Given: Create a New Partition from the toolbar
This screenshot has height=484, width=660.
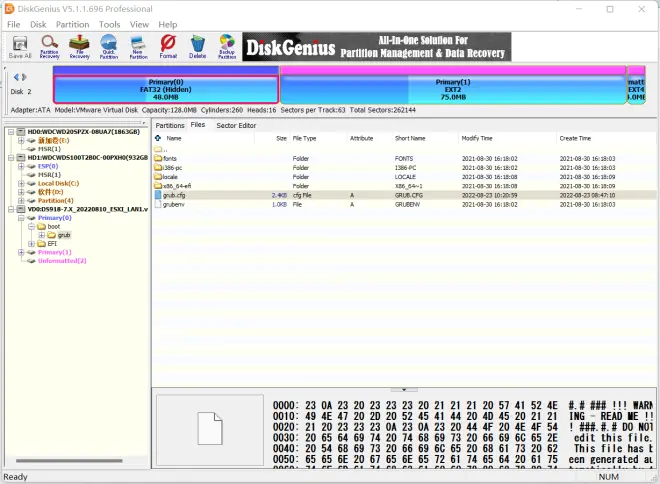Looking at the screenshot, I should click(x=138, y=47).
